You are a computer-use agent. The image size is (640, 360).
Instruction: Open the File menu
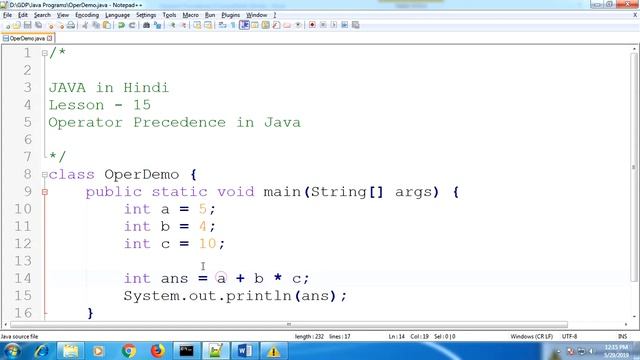[x=7, y=15]
